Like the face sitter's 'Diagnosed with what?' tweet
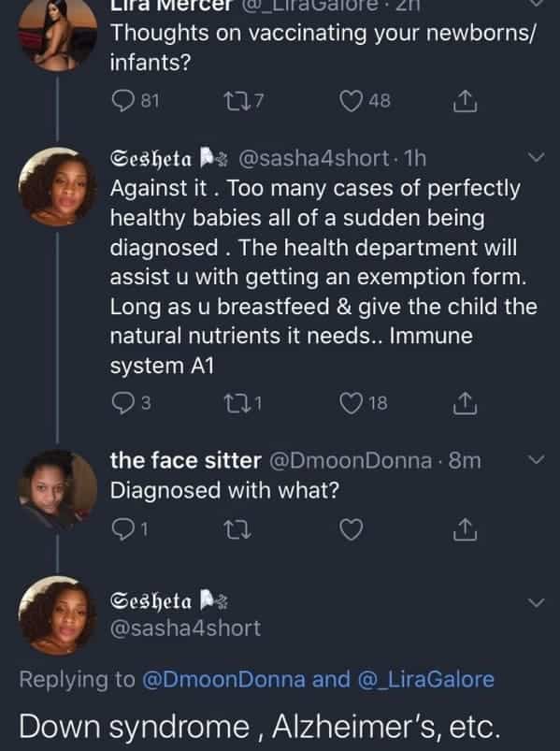Screen dimensions: 560x751 pos(350,530)
